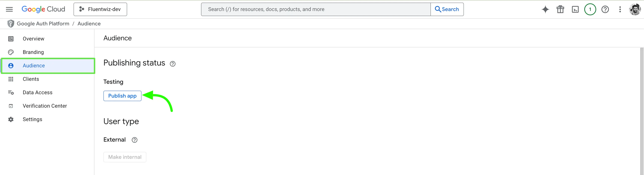This screenshot has height=175, width=644.
Task: Click the Gemini sparkle assistant icon
Action: pos(545,9)
